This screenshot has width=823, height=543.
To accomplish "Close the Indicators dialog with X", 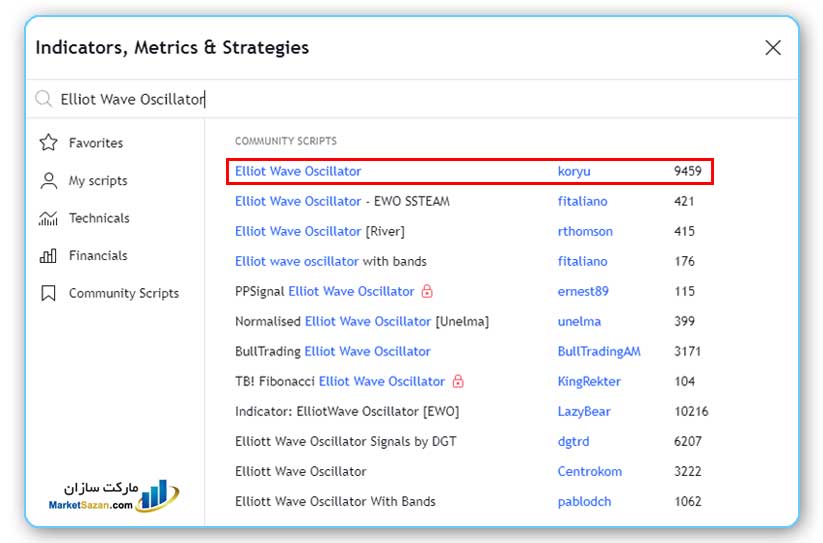I will point(772,48).
